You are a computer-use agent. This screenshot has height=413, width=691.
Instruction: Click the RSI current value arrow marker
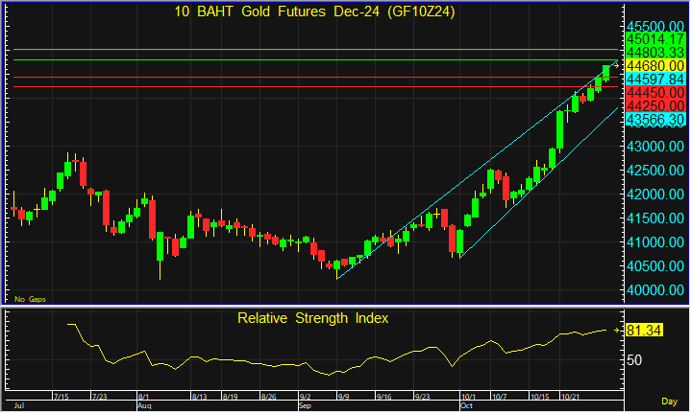[615, 329]
